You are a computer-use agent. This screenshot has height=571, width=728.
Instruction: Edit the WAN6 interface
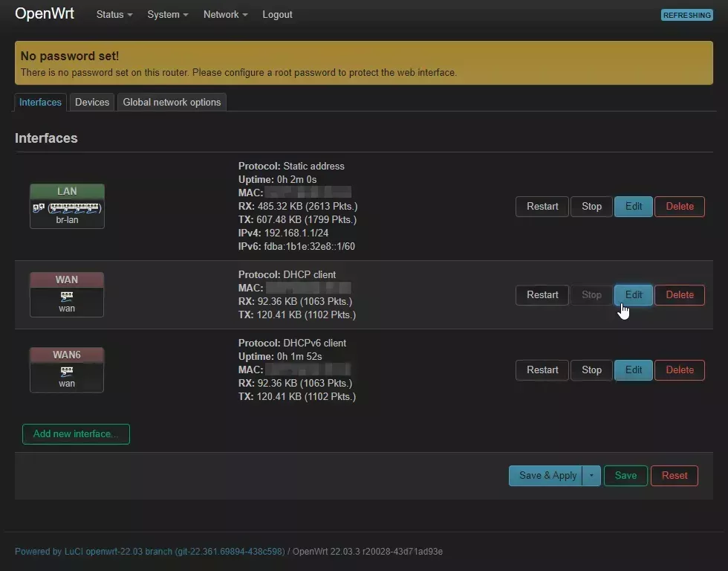633,370
